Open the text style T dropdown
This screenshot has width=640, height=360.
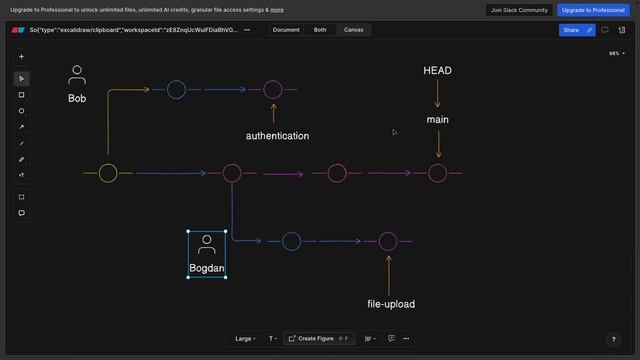point(273,338)
